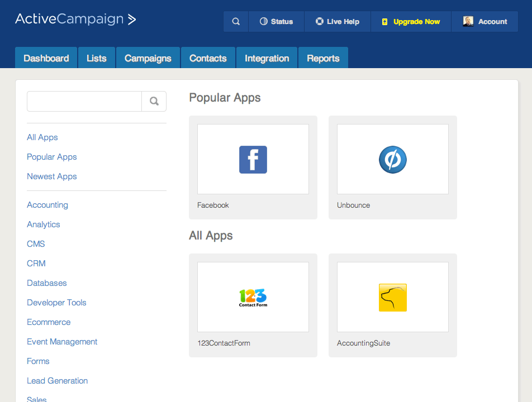Show the Ecommerce category apps
Image resolution: width=532 pixels, height=402 pixels.
pos(49,322)
